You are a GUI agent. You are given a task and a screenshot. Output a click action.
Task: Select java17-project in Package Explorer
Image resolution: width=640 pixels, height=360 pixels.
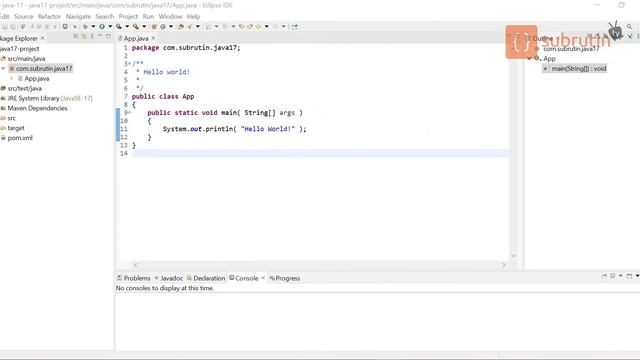click(20, 49)
